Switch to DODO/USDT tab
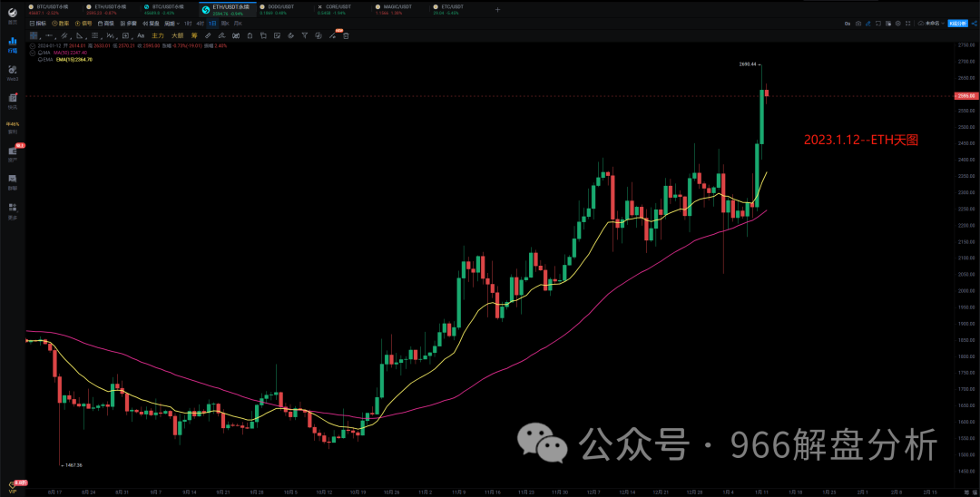This screenshot has height=497, width=980. tap(285, 9)
